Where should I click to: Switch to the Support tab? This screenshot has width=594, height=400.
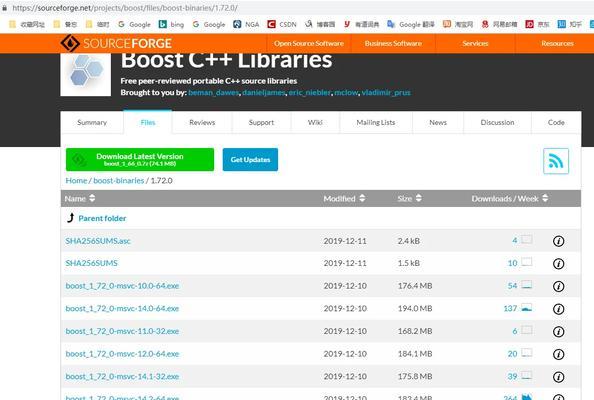[x=261, y=122]
